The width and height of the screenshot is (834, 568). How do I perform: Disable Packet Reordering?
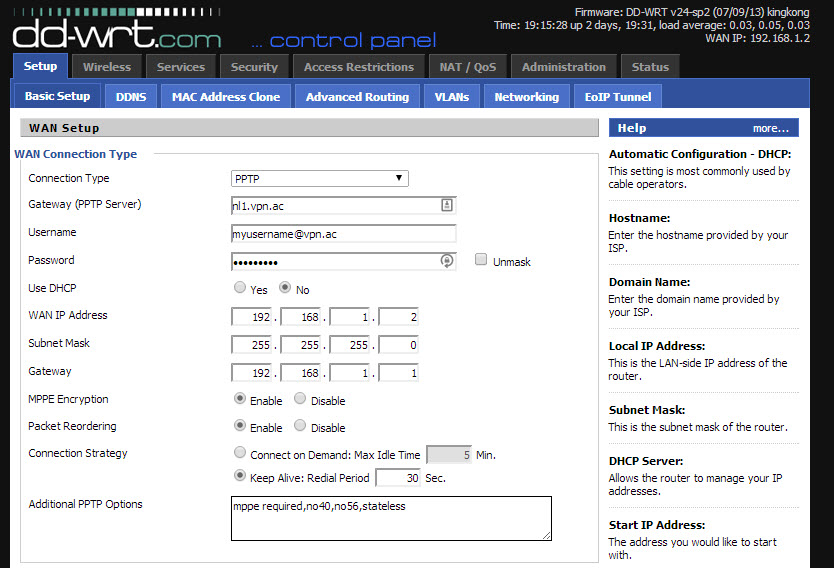(300, 425)
